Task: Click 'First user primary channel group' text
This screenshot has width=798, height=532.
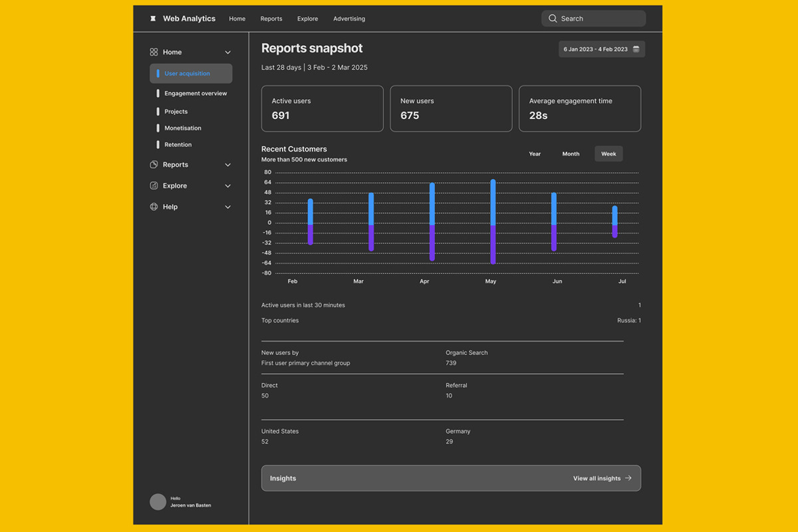Action: tap(306, 363)
